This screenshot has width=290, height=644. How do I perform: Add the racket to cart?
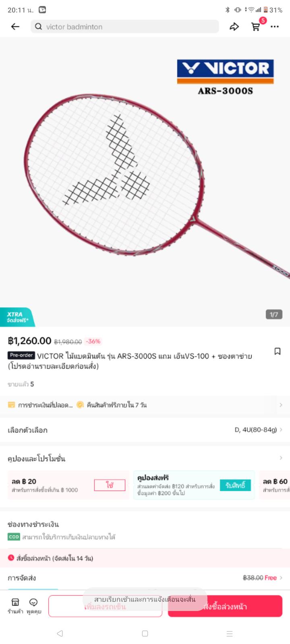(x=105, y=606)
